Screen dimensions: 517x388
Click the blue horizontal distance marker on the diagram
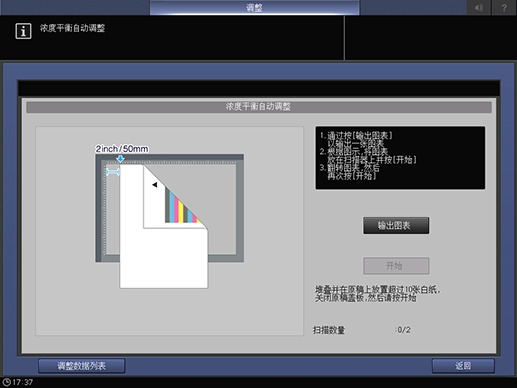pyautogui.click(x=113, y=172)
